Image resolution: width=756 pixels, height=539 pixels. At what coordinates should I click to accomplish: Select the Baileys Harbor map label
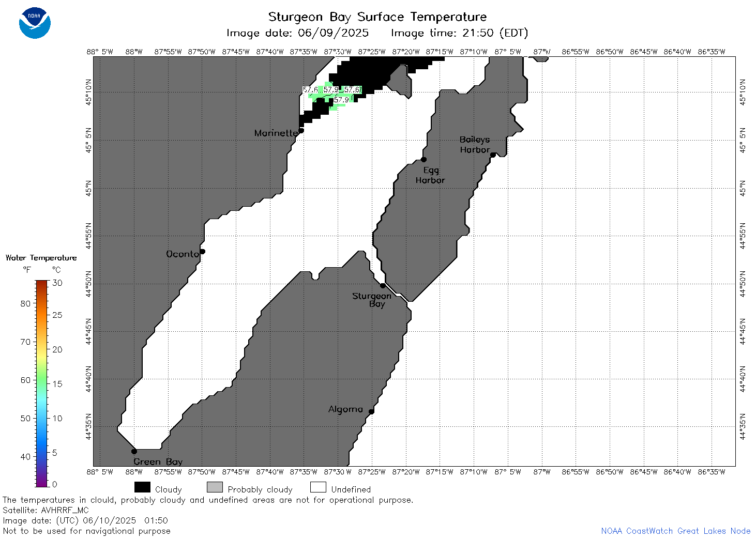(475, 145)
